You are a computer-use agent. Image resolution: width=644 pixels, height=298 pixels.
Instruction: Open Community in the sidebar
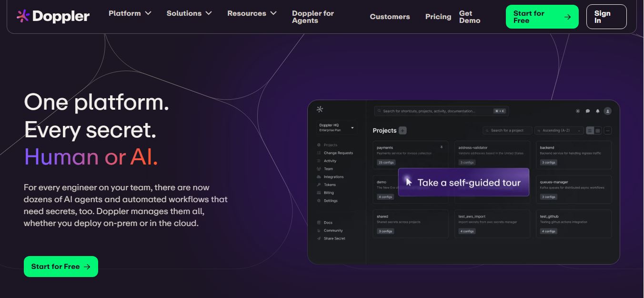coord(330,231)
